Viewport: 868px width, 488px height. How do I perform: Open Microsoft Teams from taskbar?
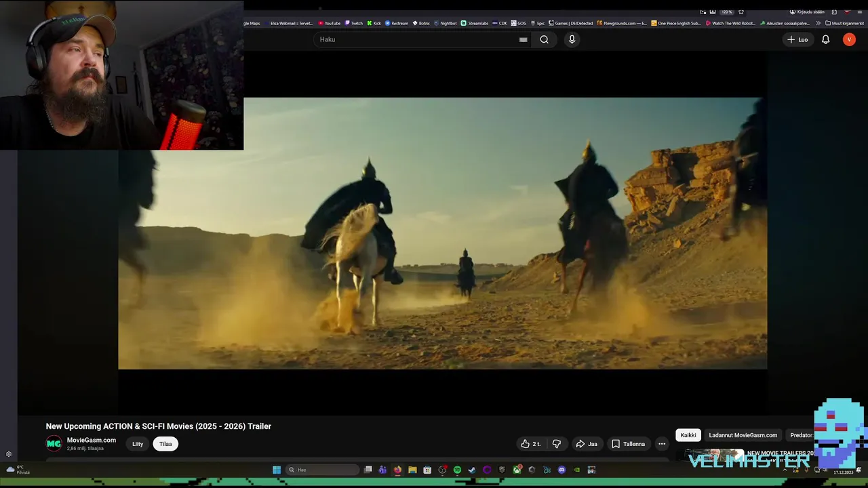[382, 470]
